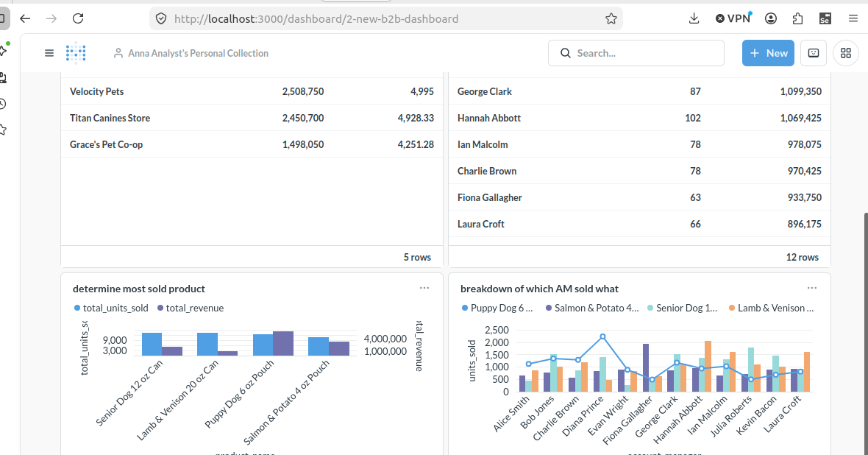Select the Laura Croft table cell
868x455 pixels.
[480, 225]
